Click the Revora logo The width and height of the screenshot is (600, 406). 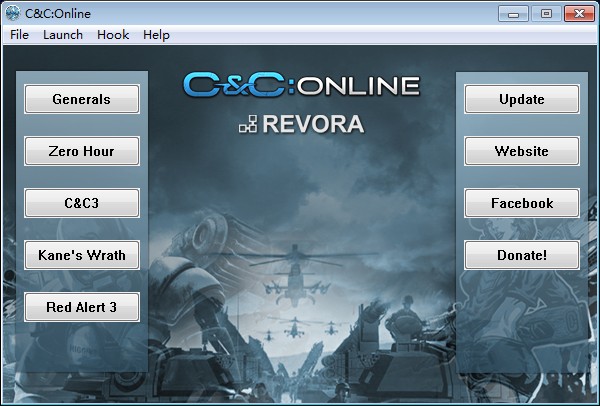tap(302, 124)
